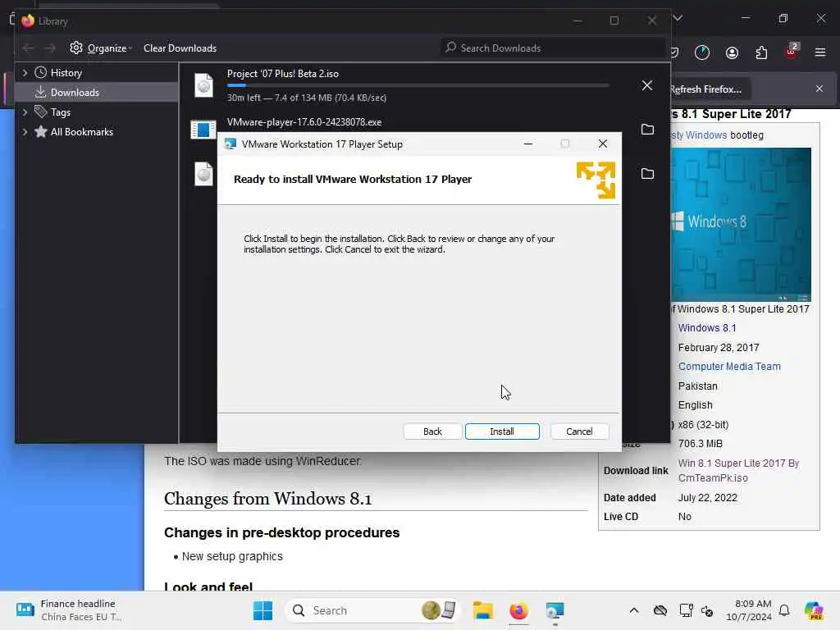Viewport: 840px width, 630px height.
Task: Open Computer Media Team link
Action: 729,367
